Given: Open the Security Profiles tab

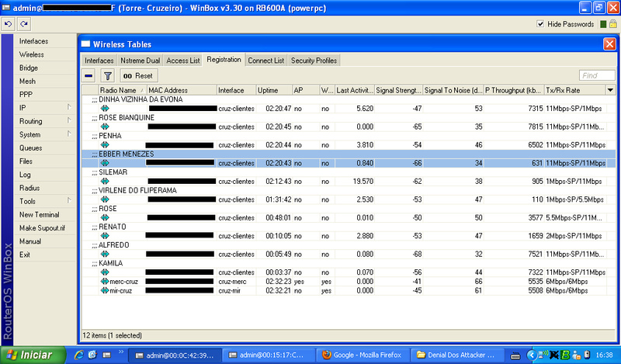Looking at the screenshot, I should click(x=314, y=61).
